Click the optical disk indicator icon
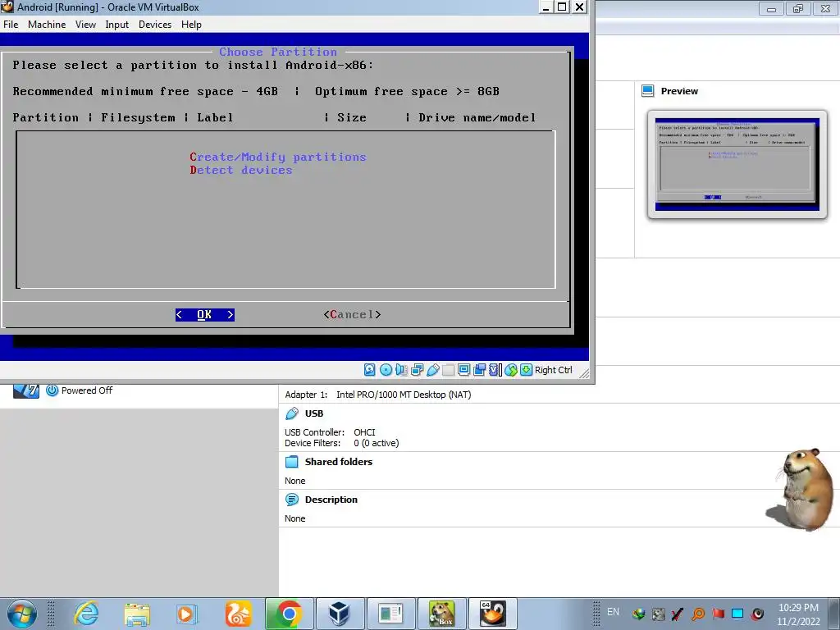This screenshot has height=630, width=840. click(386, 370)
